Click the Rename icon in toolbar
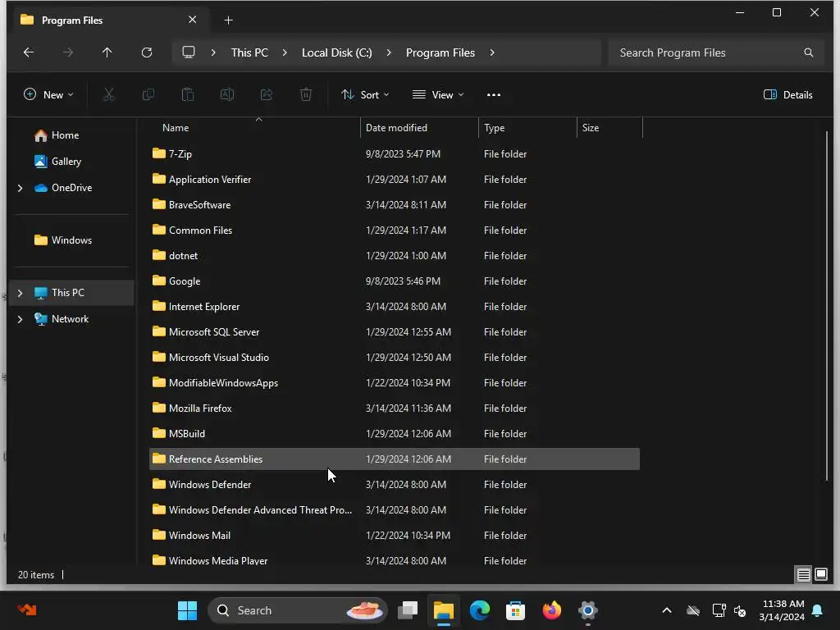Screen dimensions: 840x630 [227, 95]
